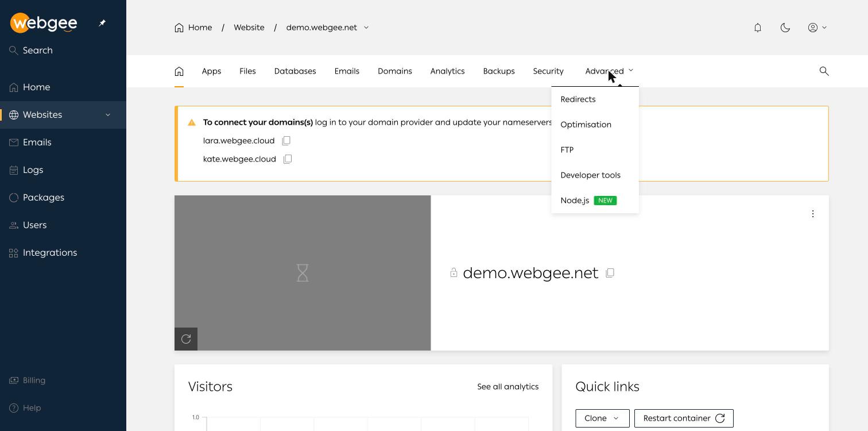
Task: Select Node.js from Advanced menu
Action: (595, 201)
